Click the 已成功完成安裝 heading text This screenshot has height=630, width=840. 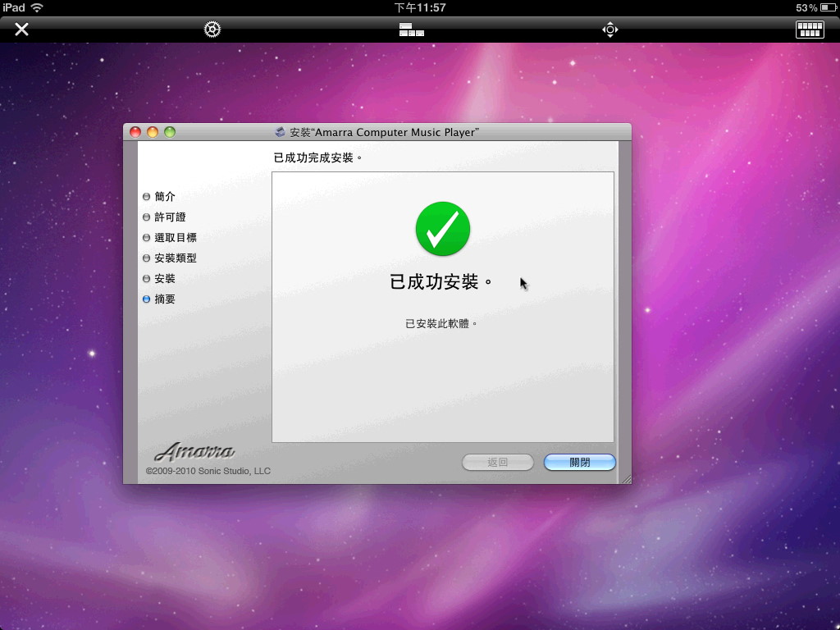317,157
